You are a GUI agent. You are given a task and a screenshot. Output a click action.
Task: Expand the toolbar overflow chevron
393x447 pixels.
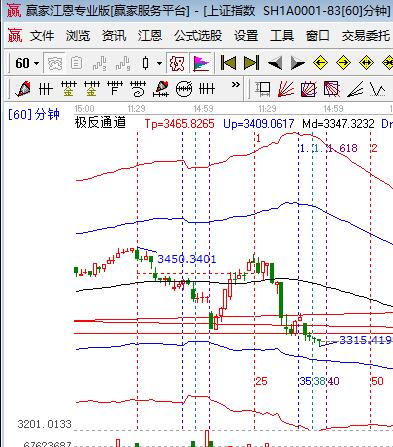(x=236, y=85)
